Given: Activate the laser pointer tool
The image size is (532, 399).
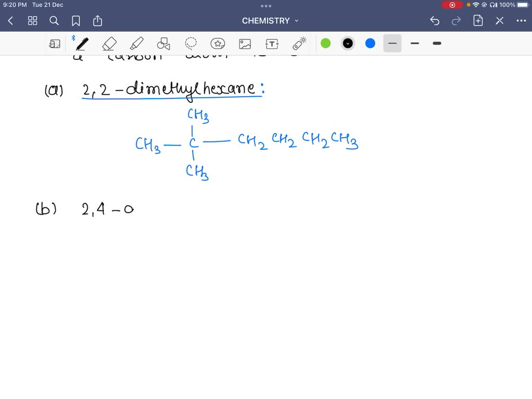Looking at the screenshot, I should click(x=299, y=44).
